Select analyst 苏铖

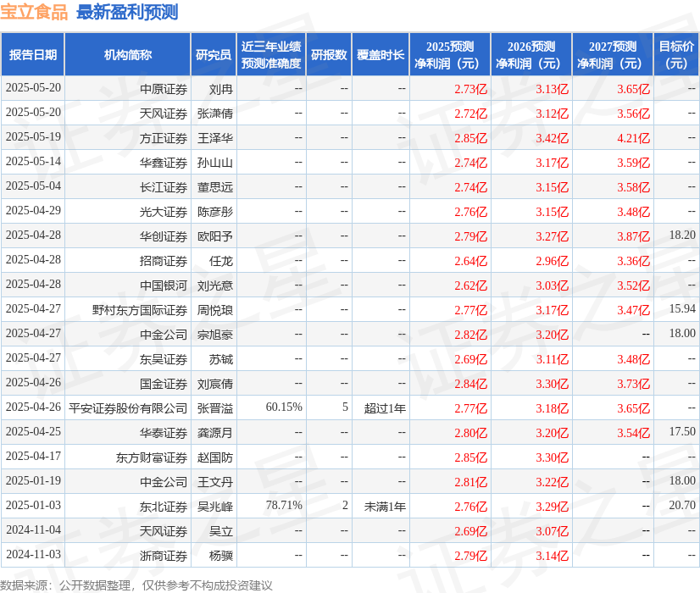click(x=221, y=359)
